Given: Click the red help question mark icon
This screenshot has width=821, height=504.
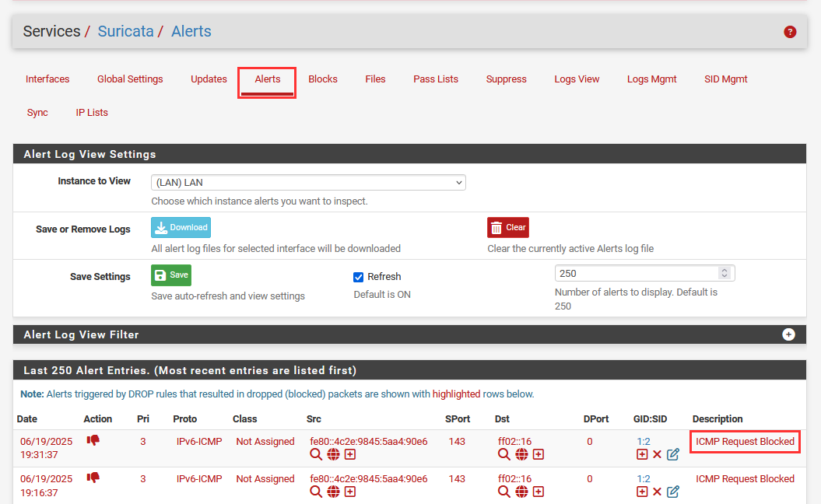Looking at the screenshot, I should point(790,32).
